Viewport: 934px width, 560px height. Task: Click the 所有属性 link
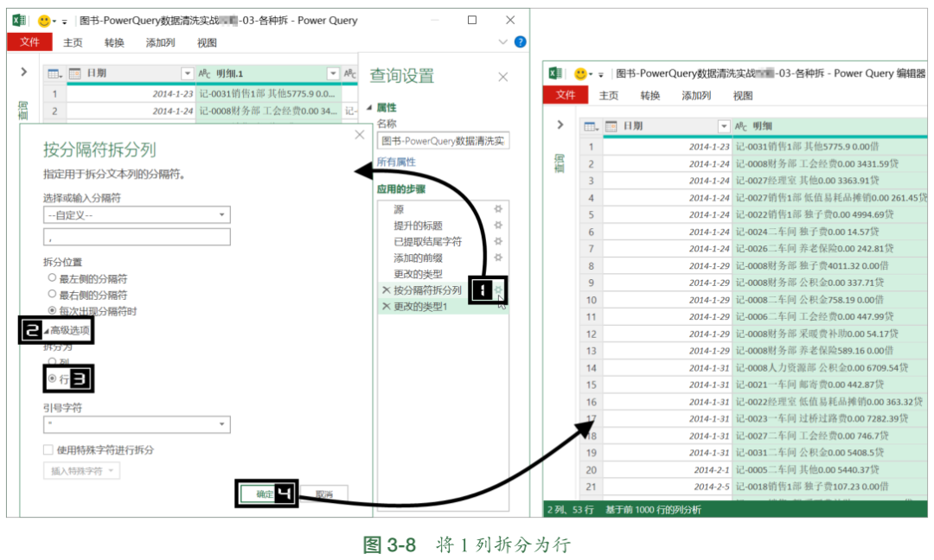click(396, 162)
